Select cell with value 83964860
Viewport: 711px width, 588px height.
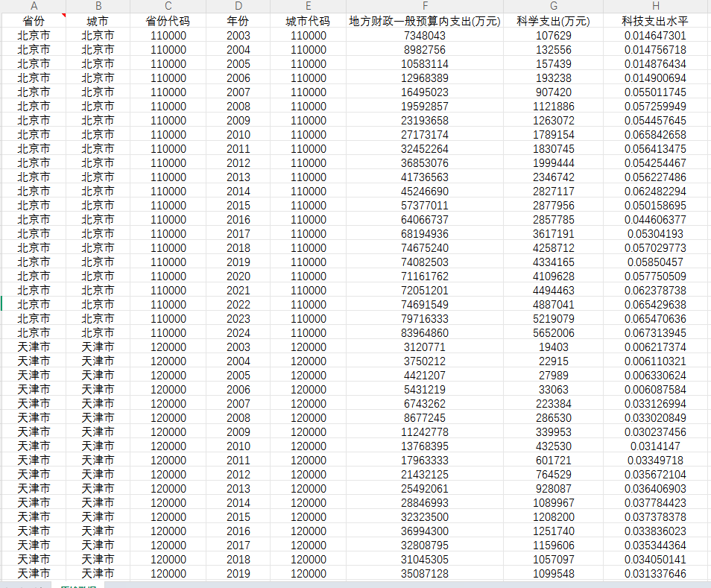point(425,333)
